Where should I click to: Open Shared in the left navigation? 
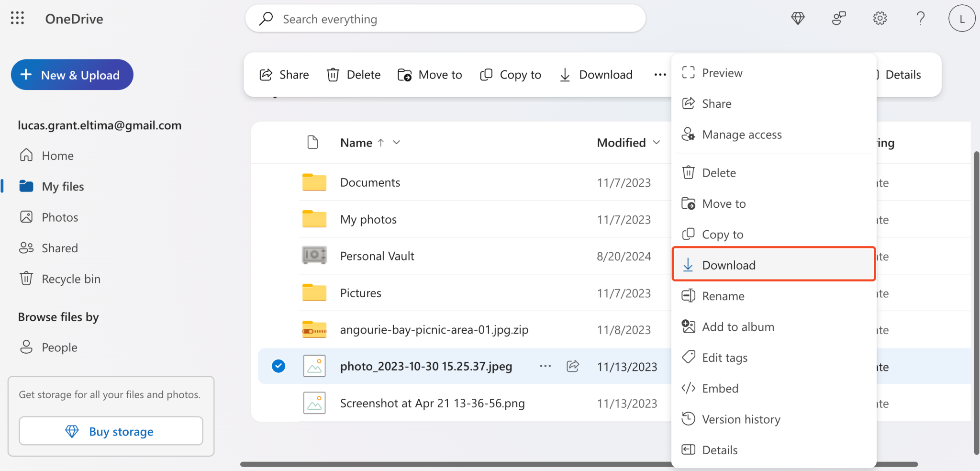[49, 248]
